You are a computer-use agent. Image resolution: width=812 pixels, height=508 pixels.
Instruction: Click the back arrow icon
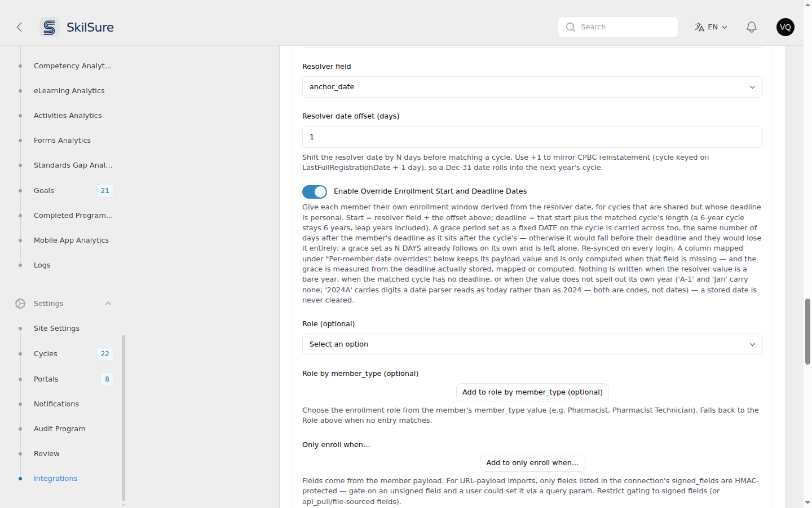tap(19, 27)
